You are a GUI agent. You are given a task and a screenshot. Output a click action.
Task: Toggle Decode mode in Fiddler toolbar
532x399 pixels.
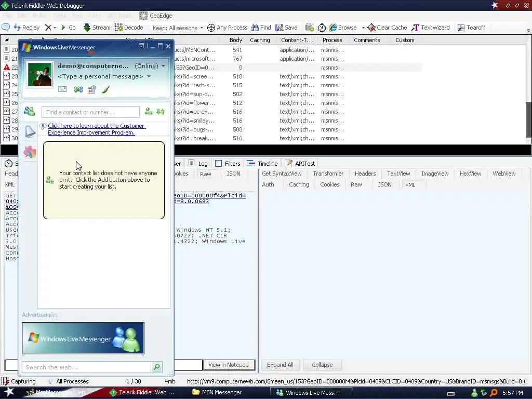[x=129, y=28]
